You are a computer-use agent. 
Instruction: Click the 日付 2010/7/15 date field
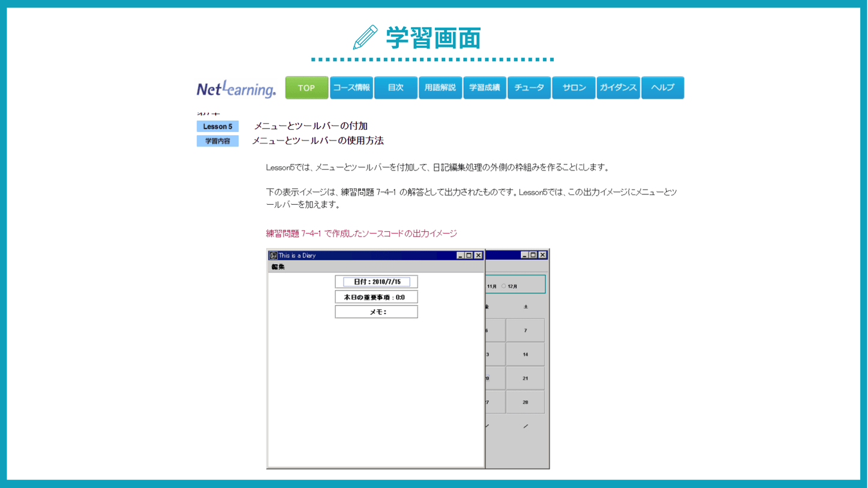[x=377, y=282]
